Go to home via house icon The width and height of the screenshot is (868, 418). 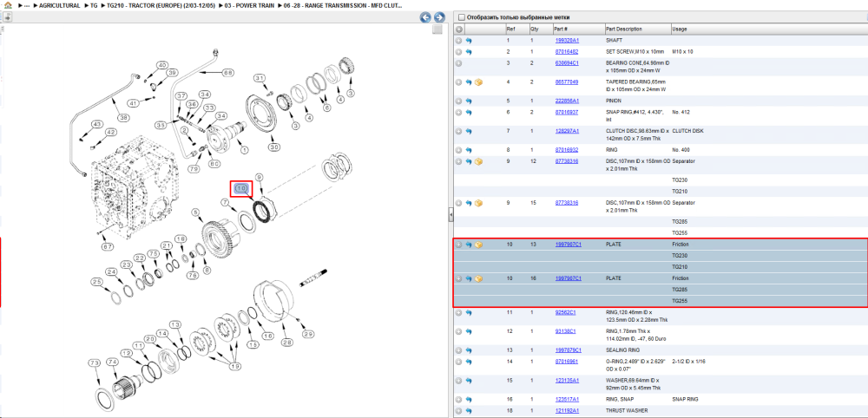coord(7,5)
